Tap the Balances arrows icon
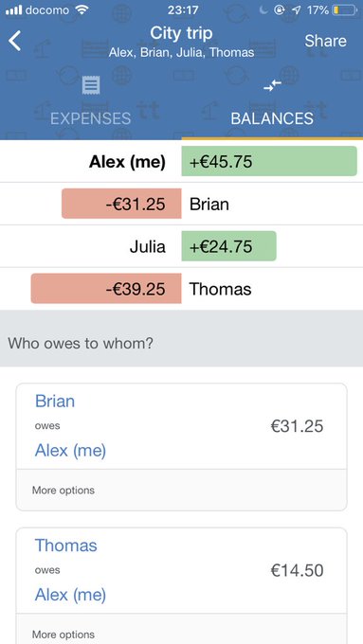This screenshot has height=644, width=363. (x=272, y=85)
